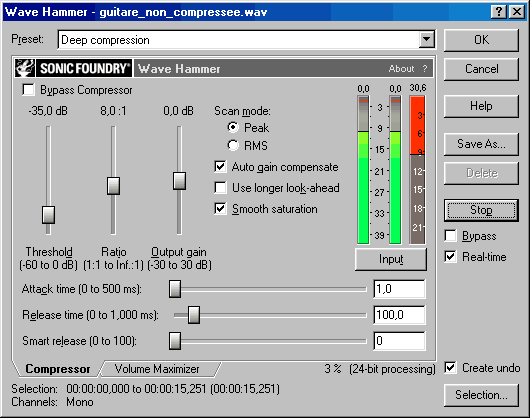Viewport: 530px width, 418px height.
Task: Select the Compressor tab
Action: (x=58, y=369)
